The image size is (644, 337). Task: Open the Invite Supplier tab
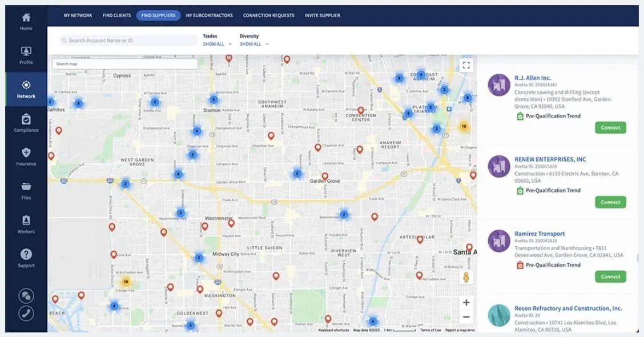click(322, 15)
